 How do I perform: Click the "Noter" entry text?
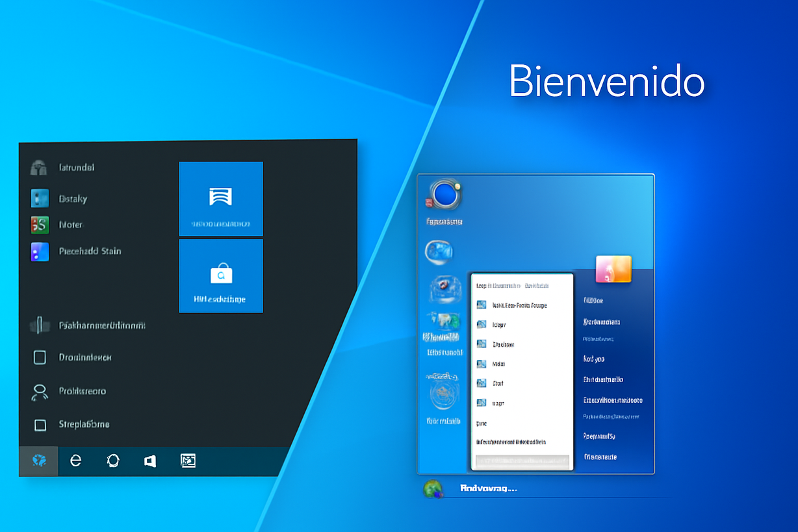pyautogui.click(x=71, y=225)
